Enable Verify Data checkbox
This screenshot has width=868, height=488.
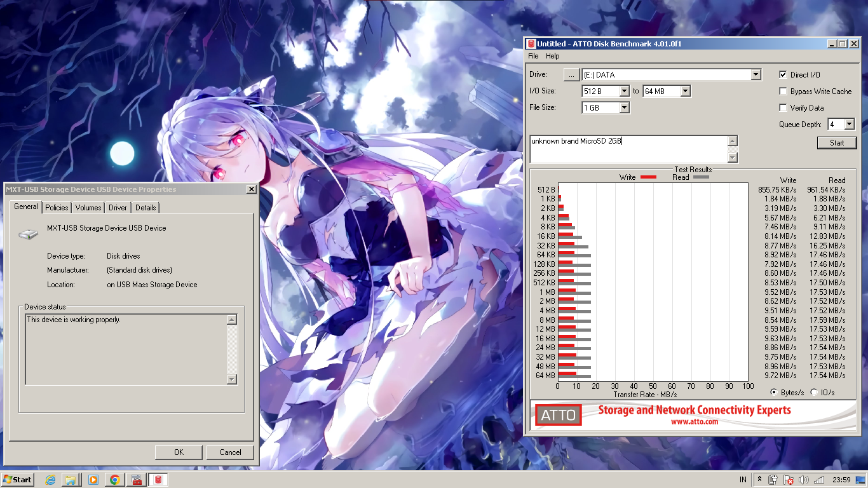[783, 107]
